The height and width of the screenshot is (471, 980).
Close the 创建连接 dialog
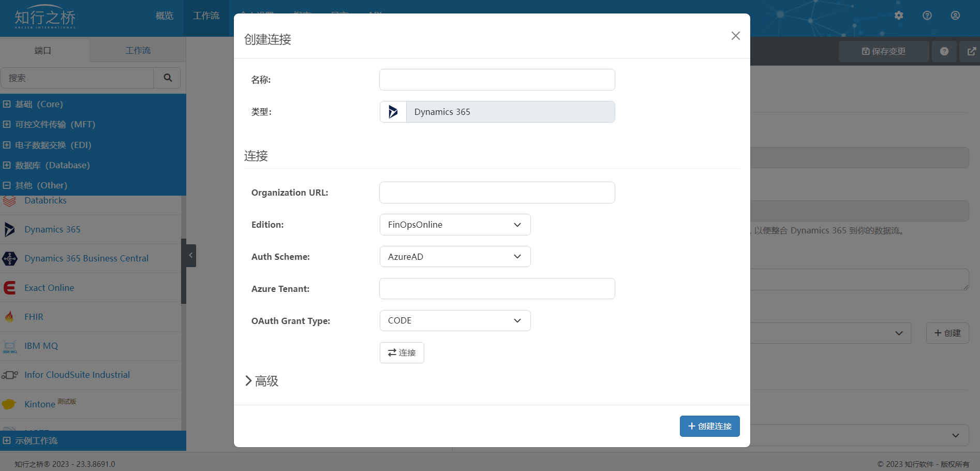(735, 36)
